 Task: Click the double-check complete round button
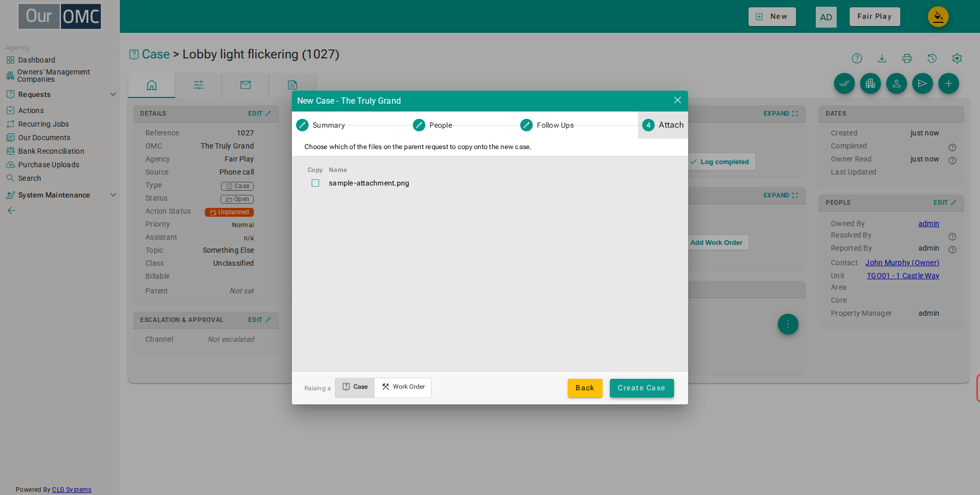click(844, 83)
